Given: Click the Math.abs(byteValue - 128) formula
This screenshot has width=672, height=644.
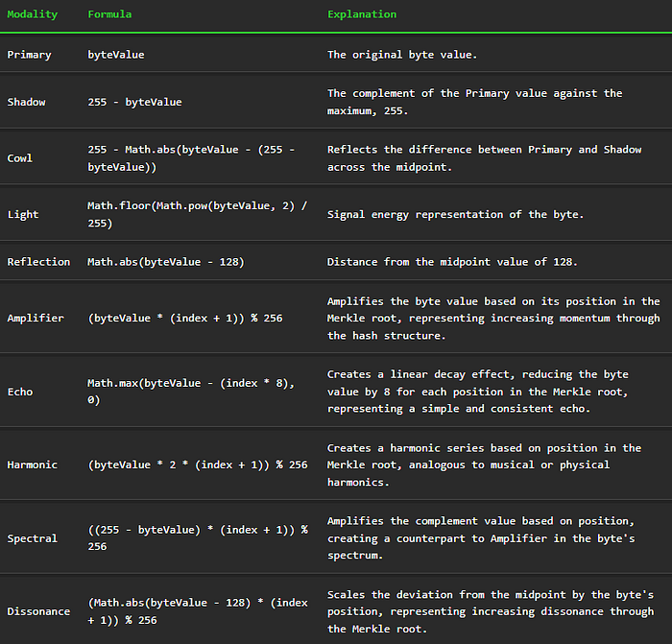Looking at the screenshot, I should 166,262.
